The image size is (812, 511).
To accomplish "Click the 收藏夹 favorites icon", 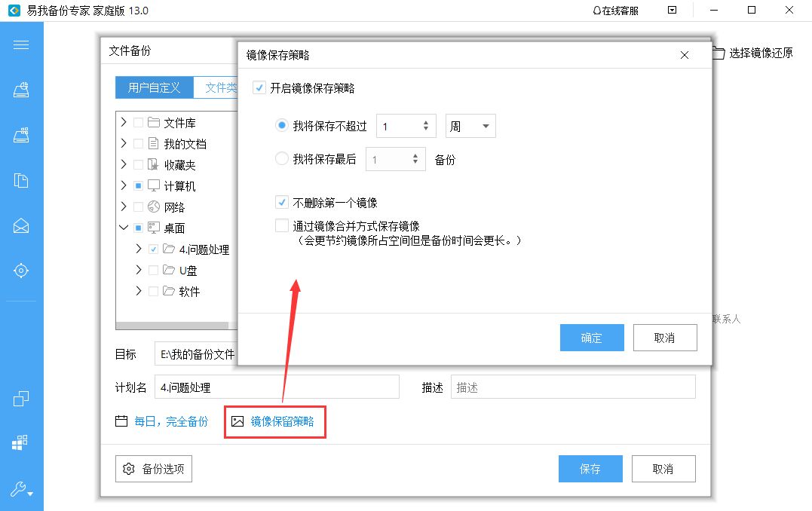I will click(153, 164).
